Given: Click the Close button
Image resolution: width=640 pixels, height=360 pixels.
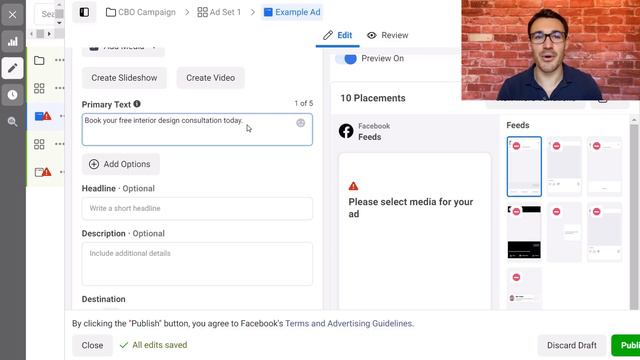Looking at the screenshot, I should coord(92,345).
